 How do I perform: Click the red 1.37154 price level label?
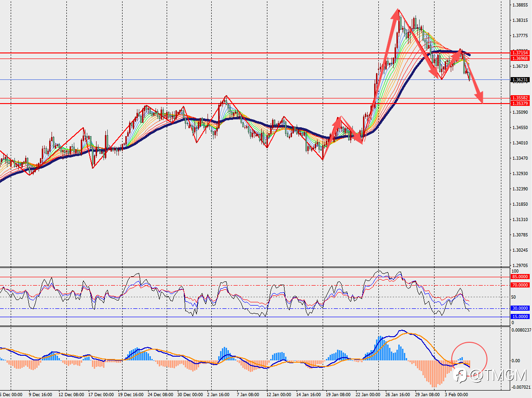(x=520, y=53)
